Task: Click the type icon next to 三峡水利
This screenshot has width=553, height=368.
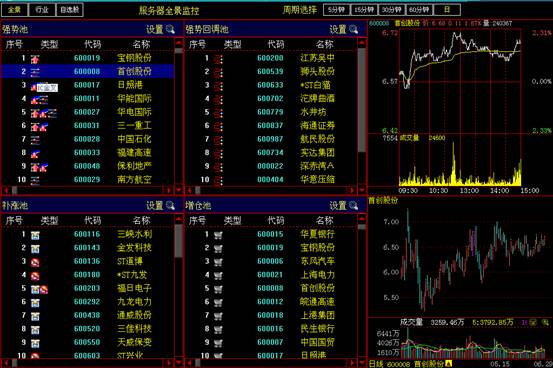Action: tap(35, 235)
